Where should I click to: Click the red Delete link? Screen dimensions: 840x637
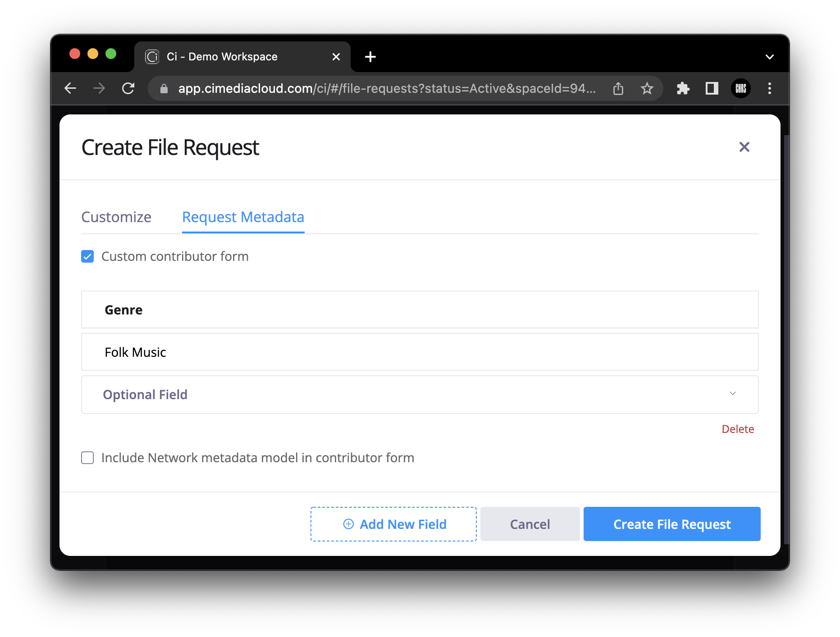click(738, 429)
